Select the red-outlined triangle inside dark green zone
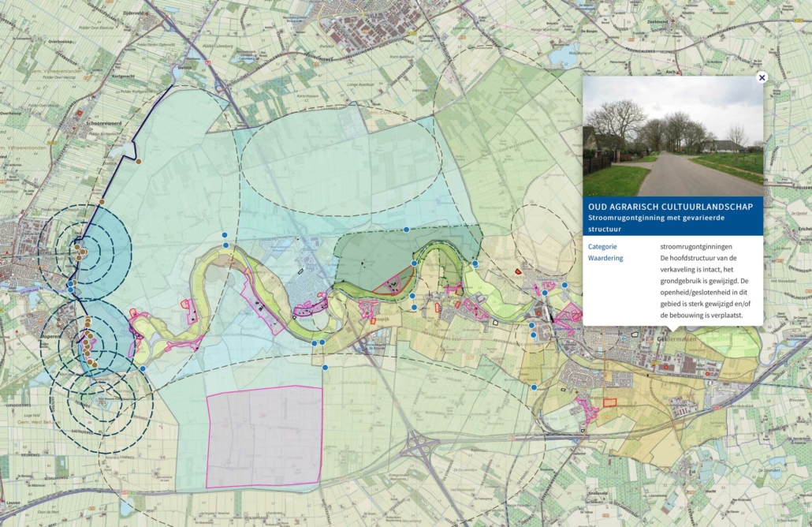 393,282
